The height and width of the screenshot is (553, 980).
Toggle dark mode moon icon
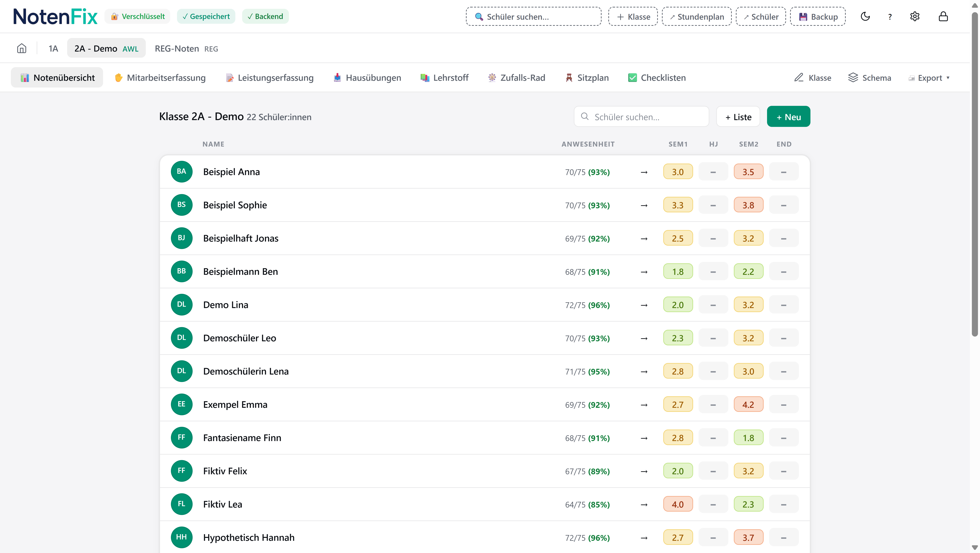point(865,16)
